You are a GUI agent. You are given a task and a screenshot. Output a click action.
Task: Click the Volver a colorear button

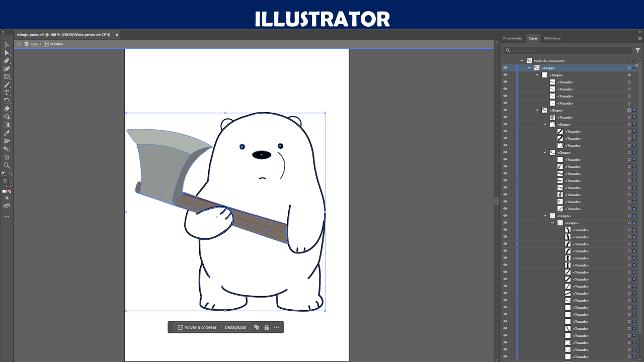[197, 327]
